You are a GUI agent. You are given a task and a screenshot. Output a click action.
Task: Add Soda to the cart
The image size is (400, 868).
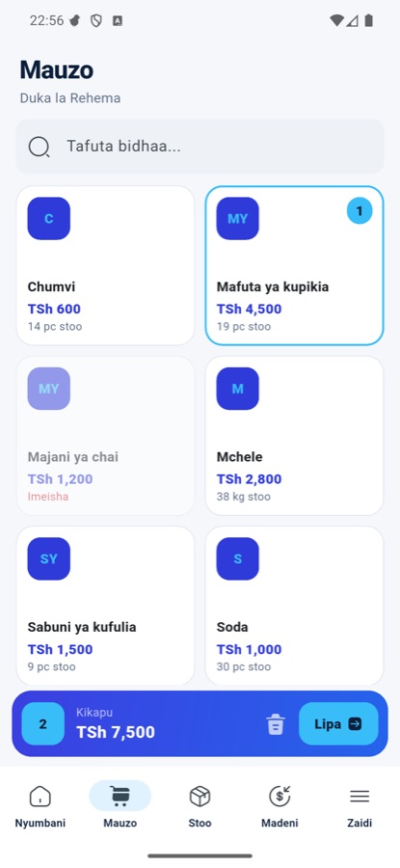(x=294, y=606)
